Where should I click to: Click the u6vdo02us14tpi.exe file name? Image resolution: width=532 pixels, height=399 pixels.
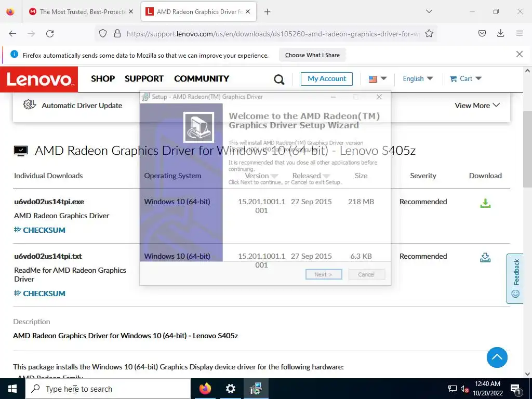coord(49,202)
